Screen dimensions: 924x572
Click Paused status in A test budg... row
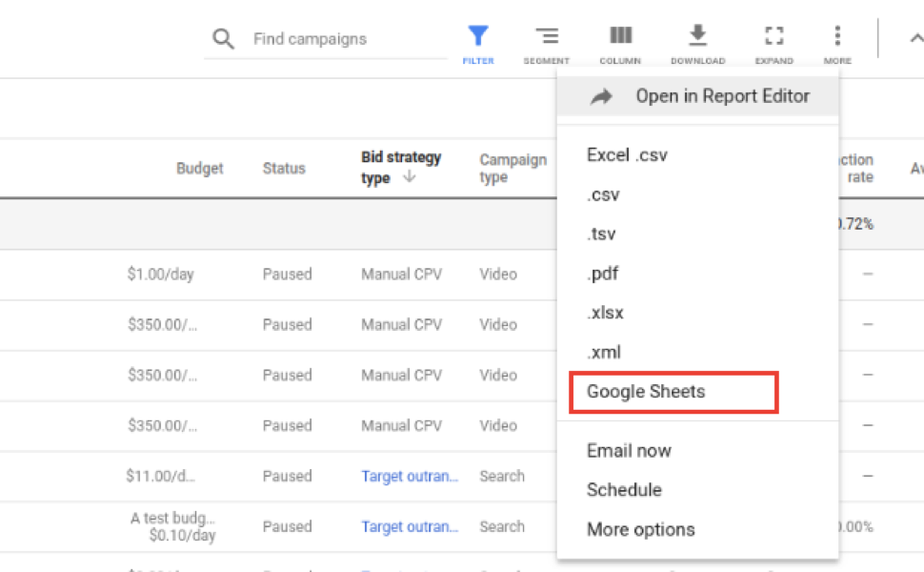pyautogui.click(x=287, y=526)
